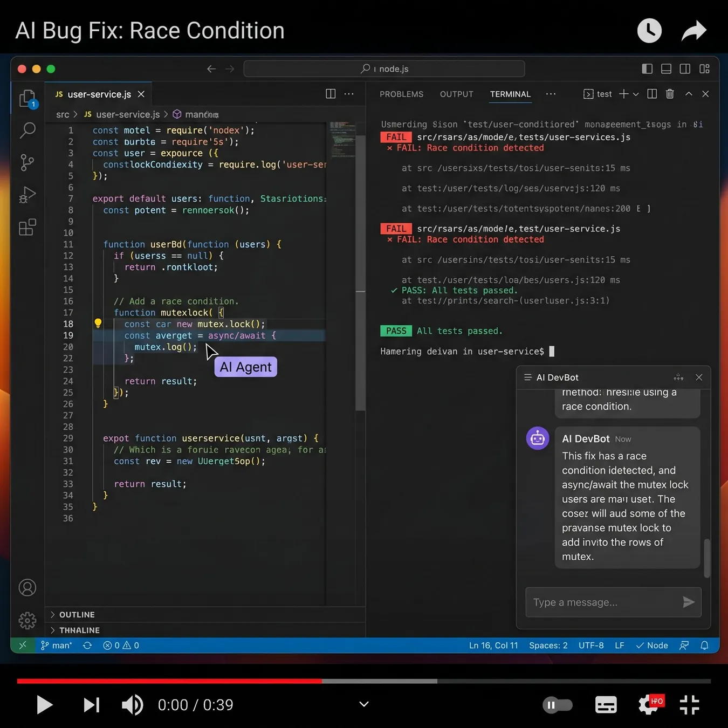Toggle video subtitles button
This screenshot has height=728, width=728.
coord(606,705)
